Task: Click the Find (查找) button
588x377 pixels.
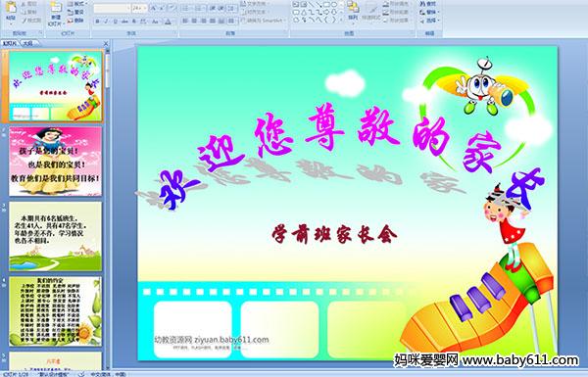Action: (x=428, y=4)
